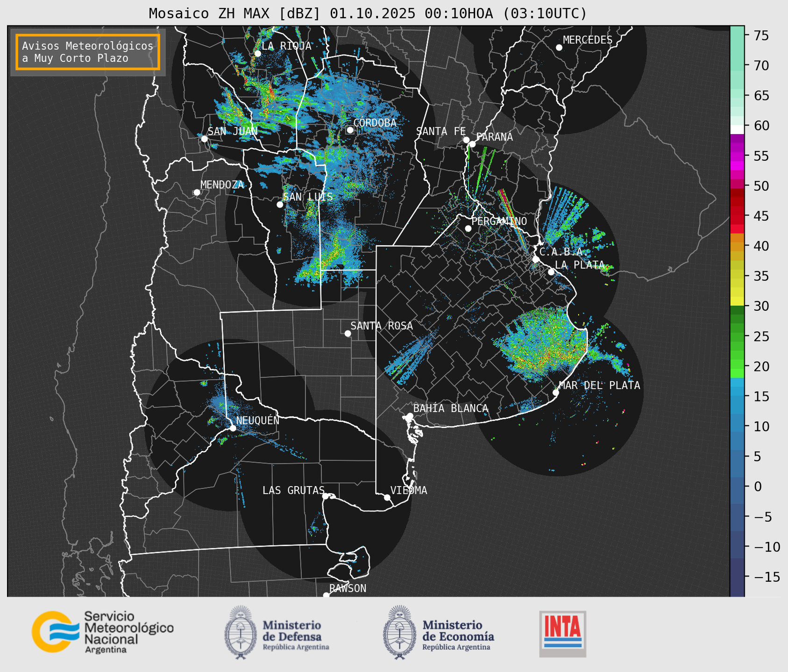This screenshot has width=788, height=672.
Task: Click the SANTA ROSA label text
Action: pos(382,326)
